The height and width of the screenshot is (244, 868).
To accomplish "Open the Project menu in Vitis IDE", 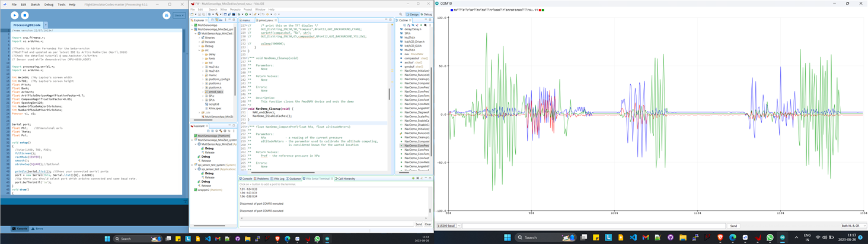I will [248, 9].
